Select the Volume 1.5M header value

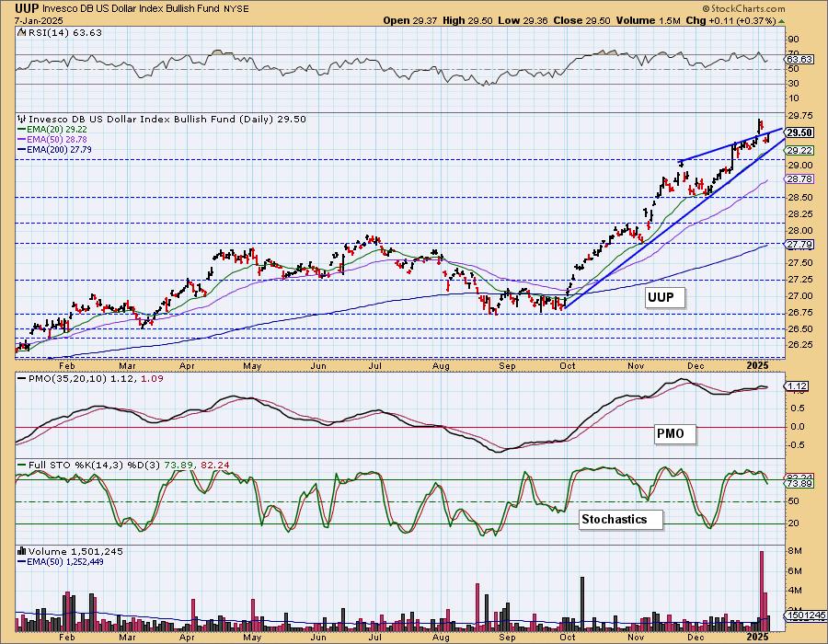pyautogui.click(x=648, y=20)
